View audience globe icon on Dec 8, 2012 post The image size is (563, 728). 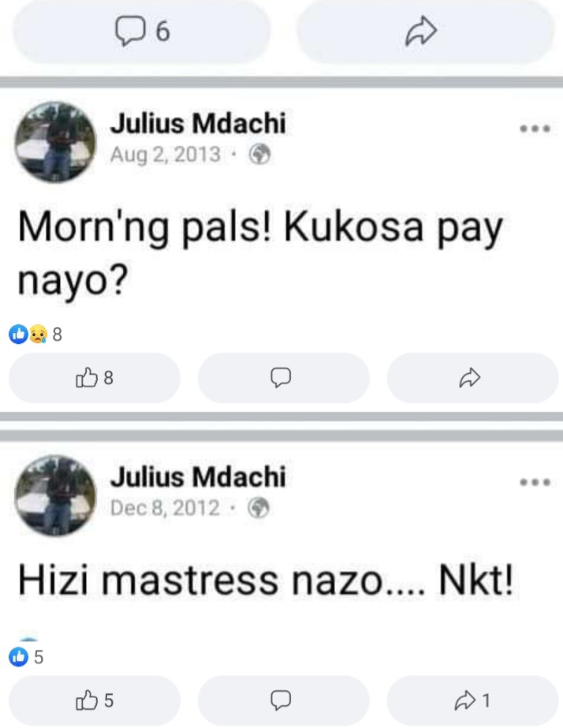[259, 507]
